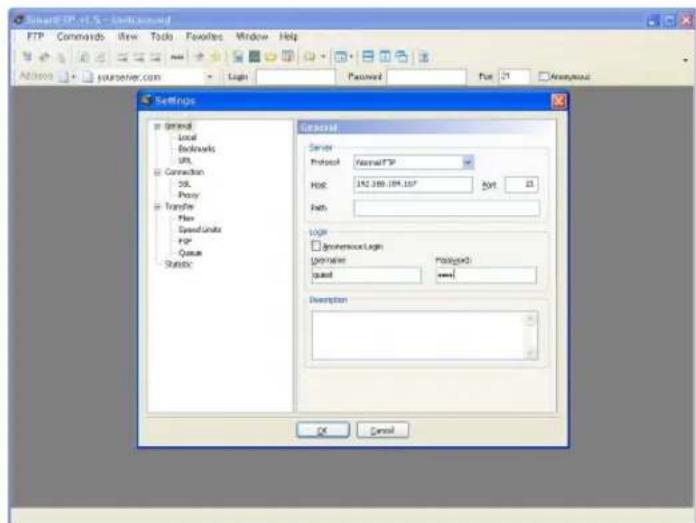Click inside the Description text area

pyautogui.click(x=419, y=335)
